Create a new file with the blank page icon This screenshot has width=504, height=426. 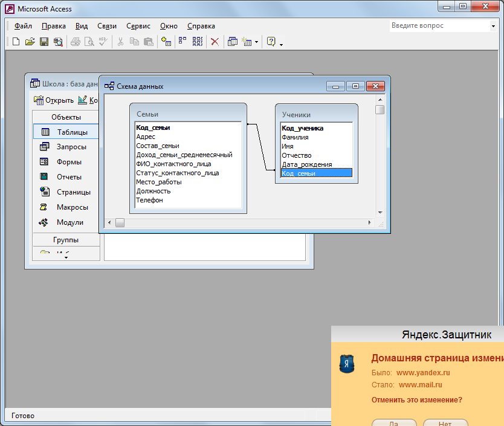[16, 42]
